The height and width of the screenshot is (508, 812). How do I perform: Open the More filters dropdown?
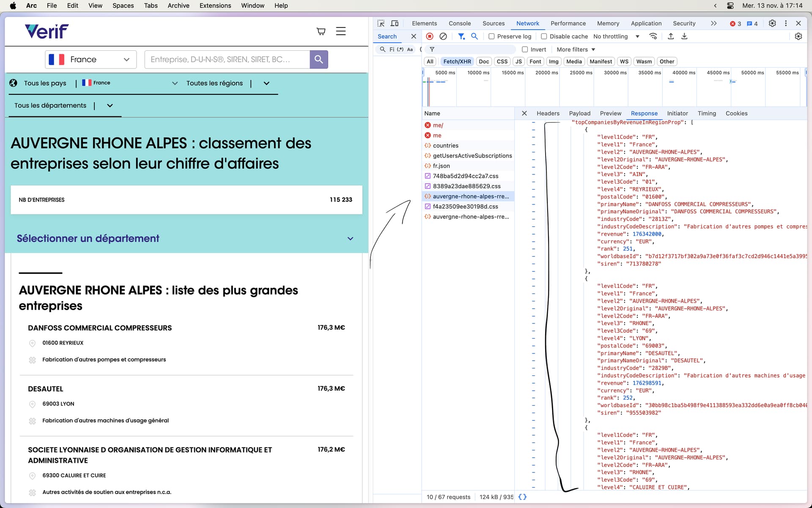coord(576,50)
